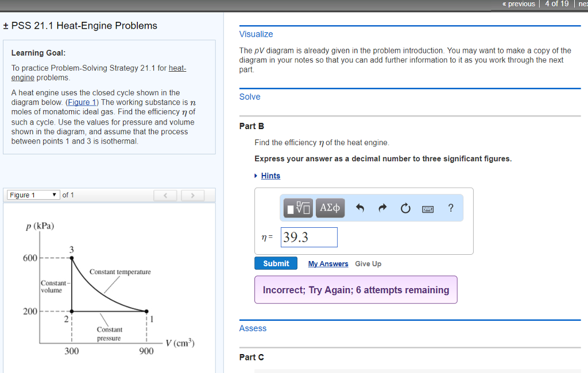Viewport: 588px width, 373px height.
Task: Select the η answer input field
Action: click(x=309, y=237)
